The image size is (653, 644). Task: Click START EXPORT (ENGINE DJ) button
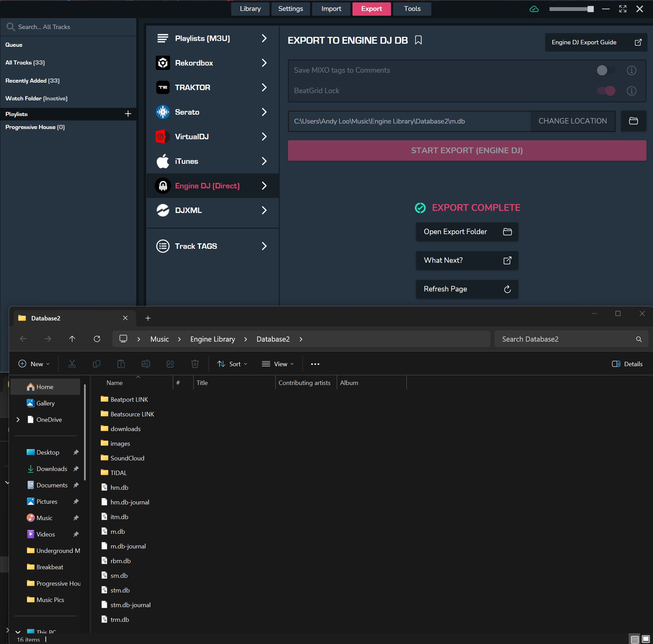pyautogui.click(x=467, y=151)
